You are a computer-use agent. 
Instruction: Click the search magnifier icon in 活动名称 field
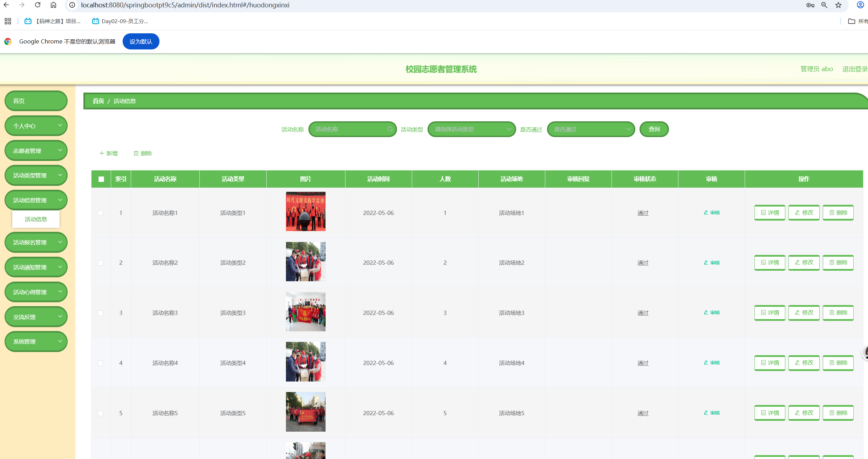390,129
